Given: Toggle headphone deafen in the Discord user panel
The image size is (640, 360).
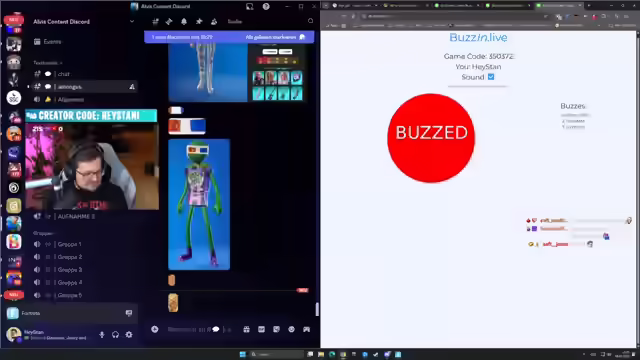Looking at the screenshot, I should click(116, 335).
